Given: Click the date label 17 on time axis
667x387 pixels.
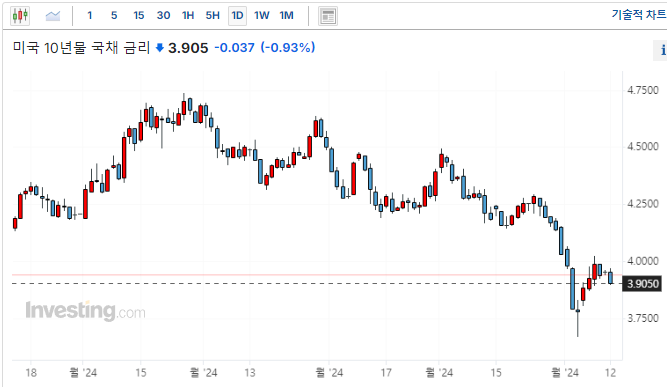Looking at the screenshot, I should point(386,373).
